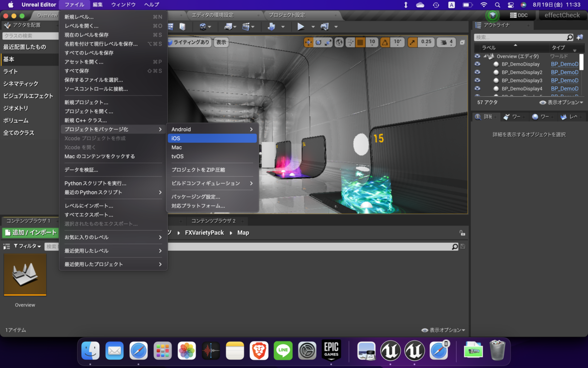588x368 pixels.
Task: Switch to プロジェクト設定 tab
Action: [x=287, y=15]
